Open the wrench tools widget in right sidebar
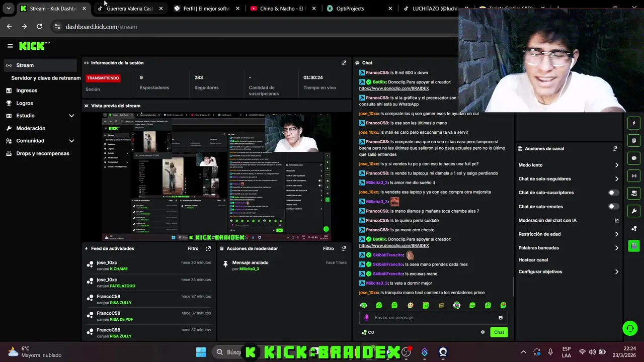 point(634,211)
